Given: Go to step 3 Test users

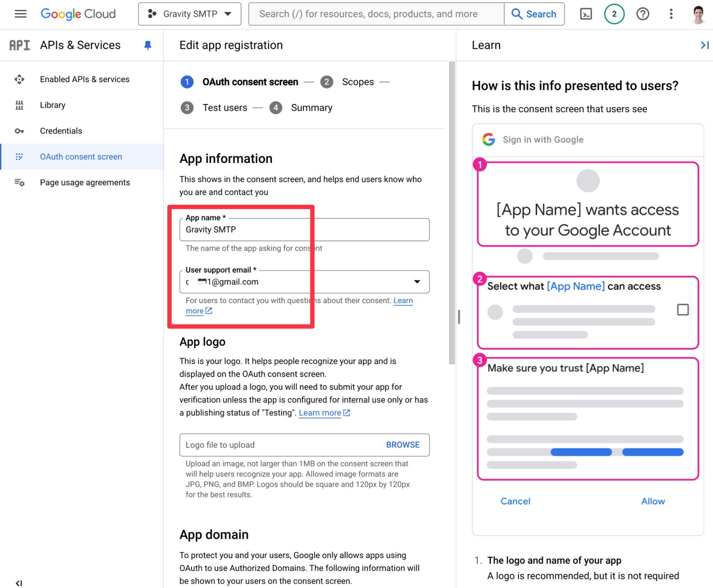Looking at the screenshot, I should (214, 108).
